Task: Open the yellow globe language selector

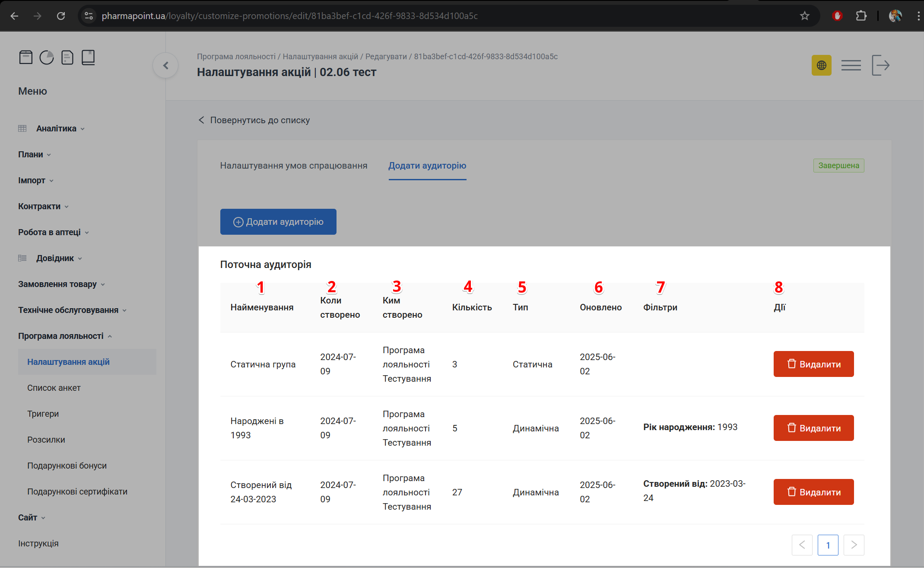Action: pos(821,65)
